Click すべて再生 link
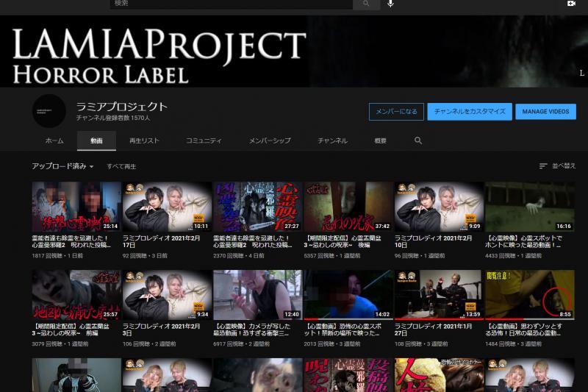 [121, 166]
